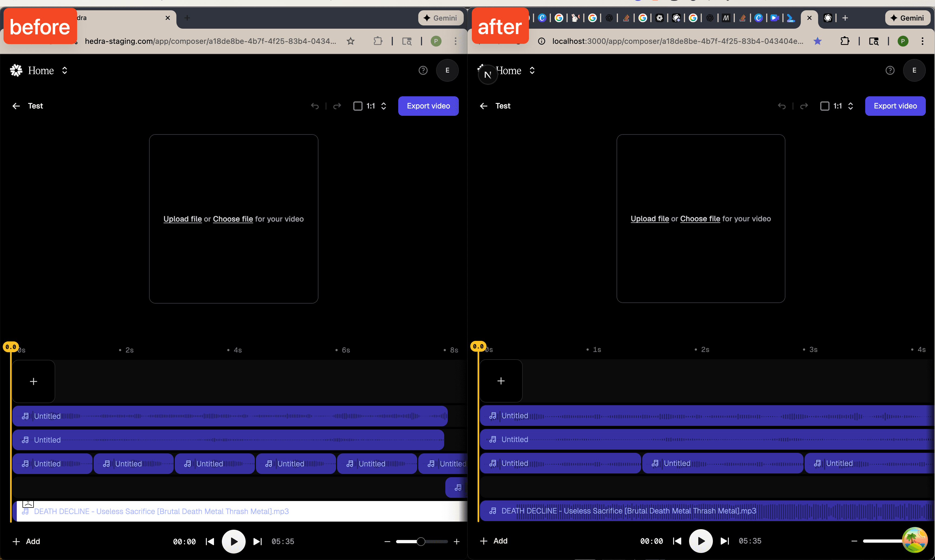Open Chrome three-dot menu in before window
The height and width of the screenshot is (560, 935).
coord(455,41)
